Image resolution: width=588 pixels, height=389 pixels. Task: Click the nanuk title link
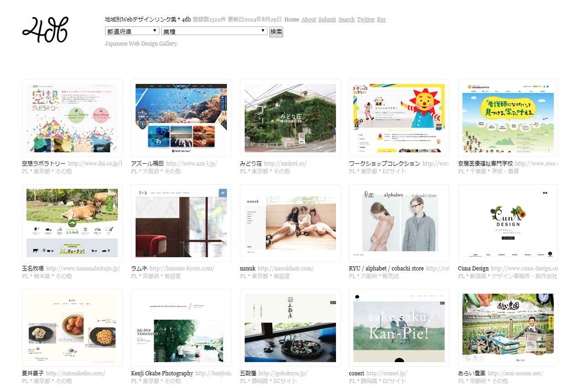248,269
